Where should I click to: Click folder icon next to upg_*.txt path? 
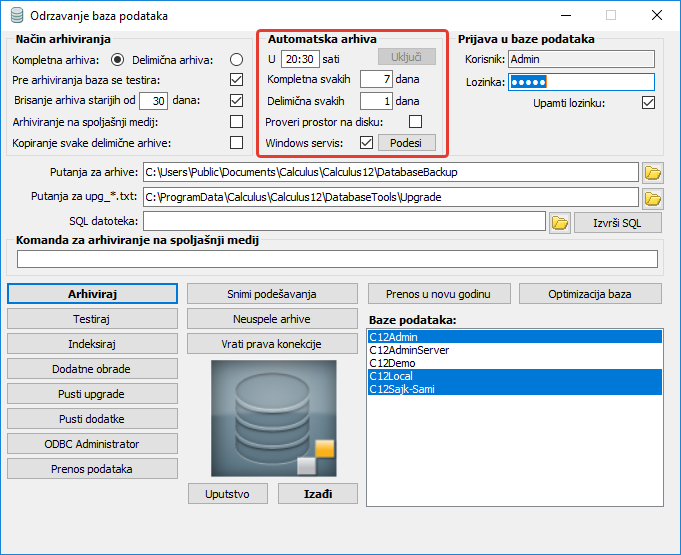pos(653,197)
